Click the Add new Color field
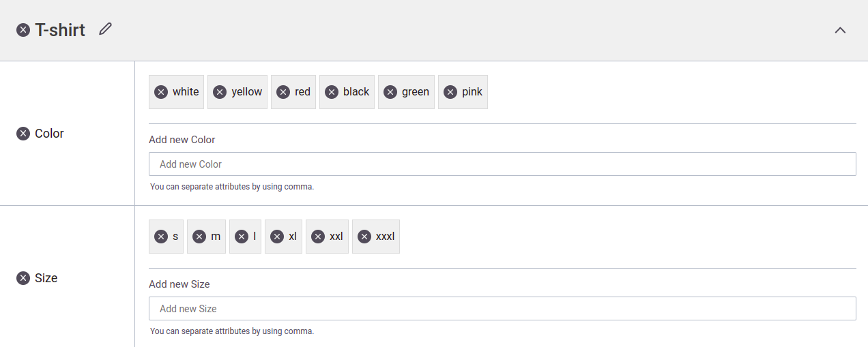The width and height of the screenshot is (868, 347). 502,164
